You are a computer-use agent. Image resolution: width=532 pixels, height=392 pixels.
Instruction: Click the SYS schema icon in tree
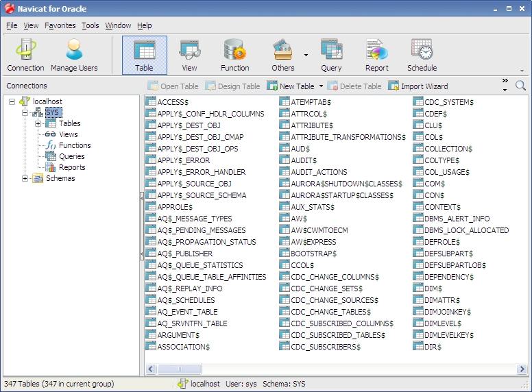pyautogui.click(x=38, y=112)
